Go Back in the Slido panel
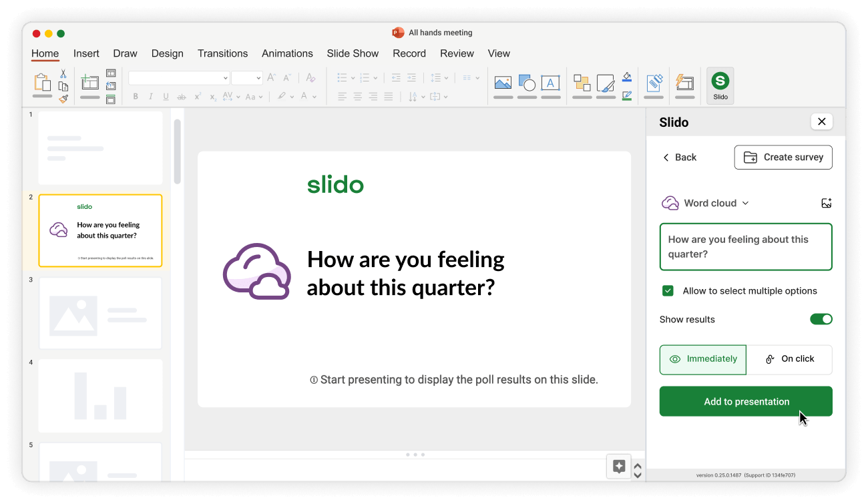This screenshot has height=504, width=868. tap(679, 158)
